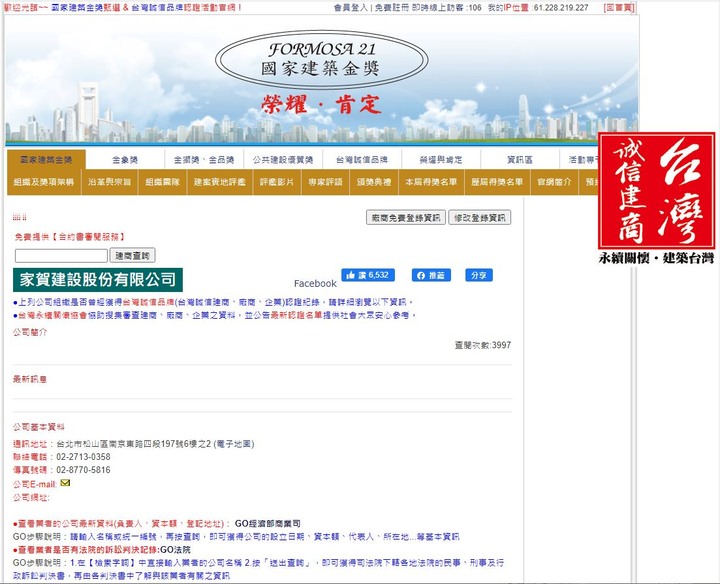This screenshot has height=584, width=720.
Task: Open 組織團隊 submenu item
Action: (x=162, y=182)
